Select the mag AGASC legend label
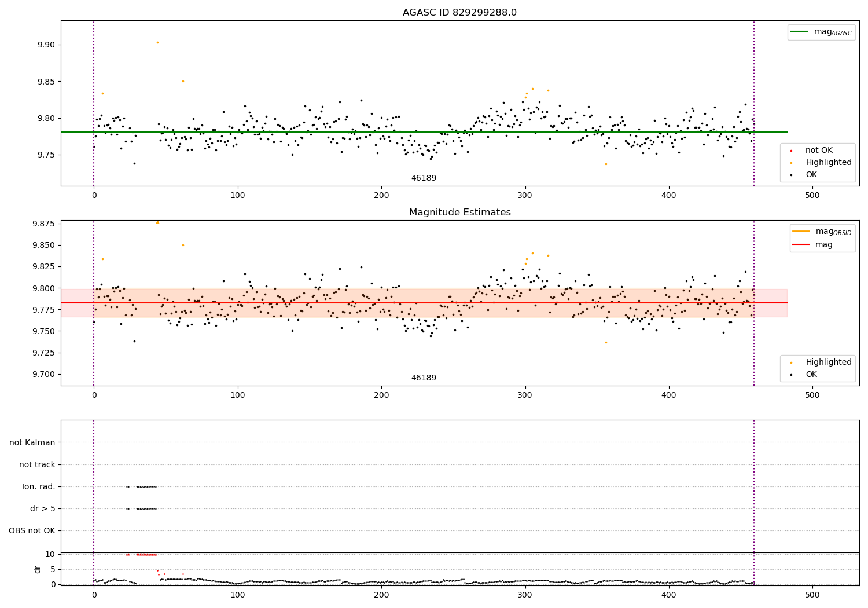868x608 pixels. click(833, 32)
